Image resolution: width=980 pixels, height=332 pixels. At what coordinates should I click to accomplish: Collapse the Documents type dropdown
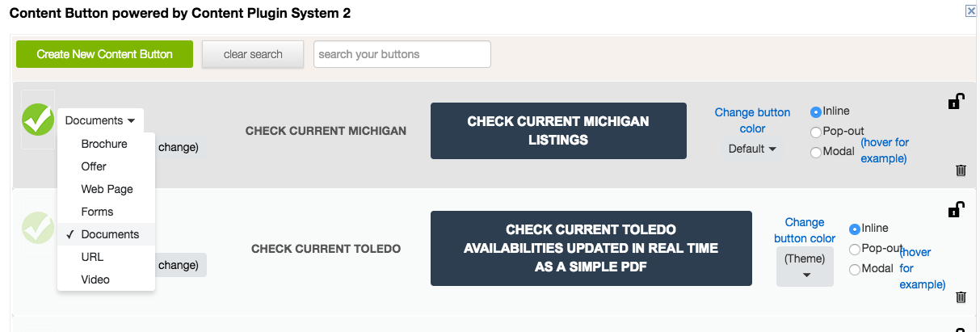point(100,120)
